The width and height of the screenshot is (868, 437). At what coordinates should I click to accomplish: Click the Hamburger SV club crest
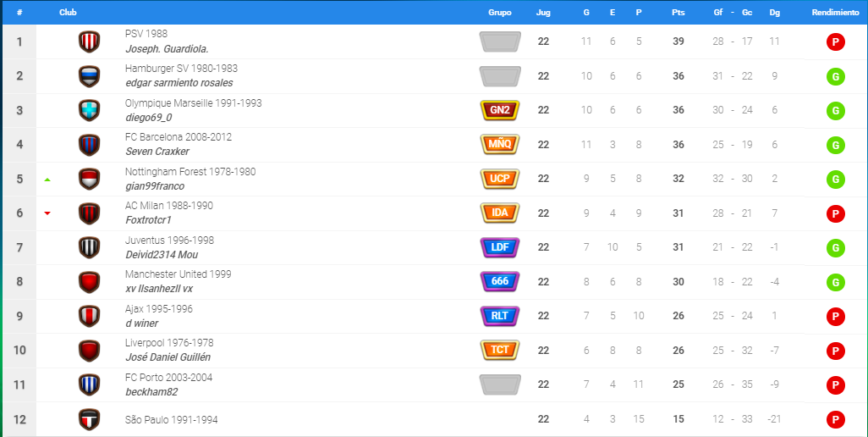(x=89, y=76)
